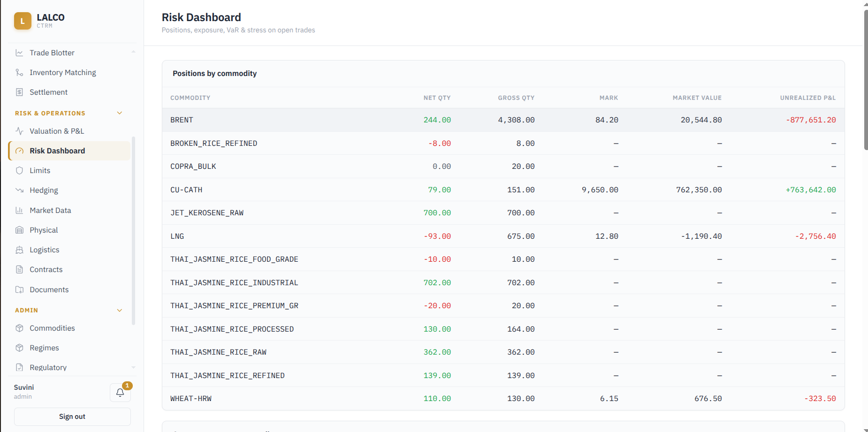868x432 pixels.
Task: Select Limits in sidebar
Action: point(69,171)
